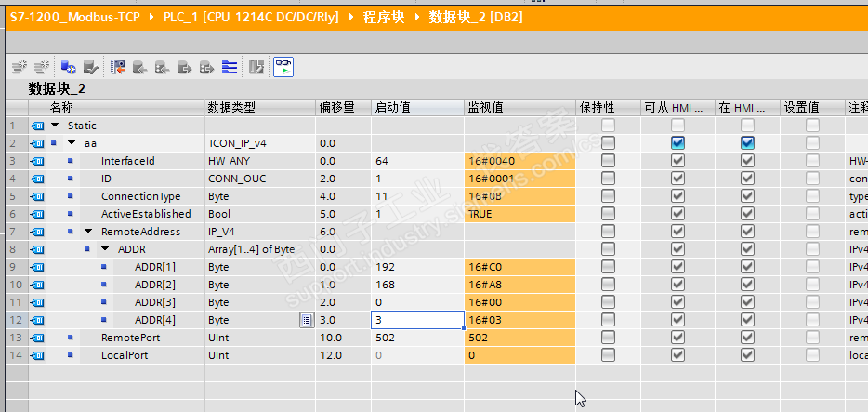The width and height of the screenshot is (868, 412).
Task: Click breadcrumb arrow after 程序块
Action: point(417,17)
